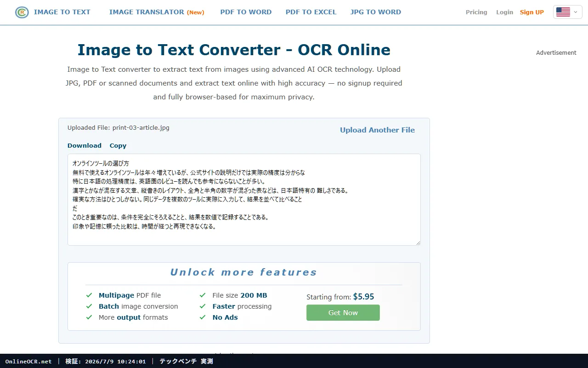The width and height of the screenshot is (588, 368).
Task: Click the 'Batch image conversion' feature text
Action: (x=138, y=306)
